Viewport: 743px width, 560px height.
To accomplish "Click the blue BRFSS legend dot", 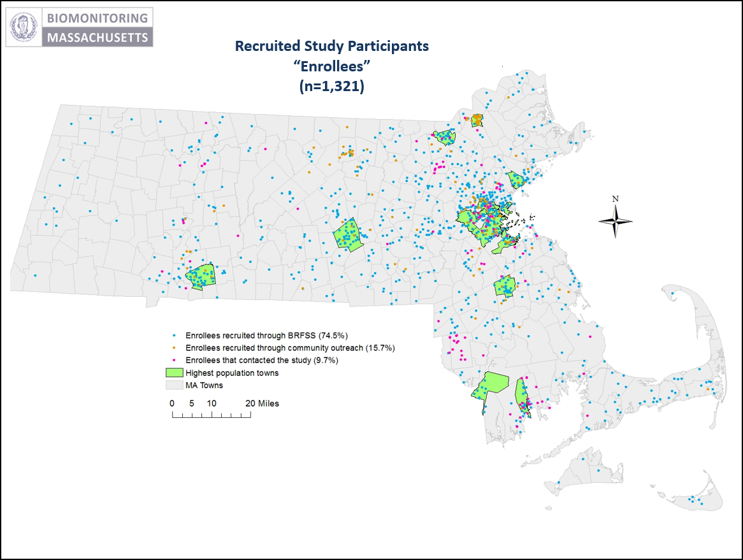I will (175, 336).
